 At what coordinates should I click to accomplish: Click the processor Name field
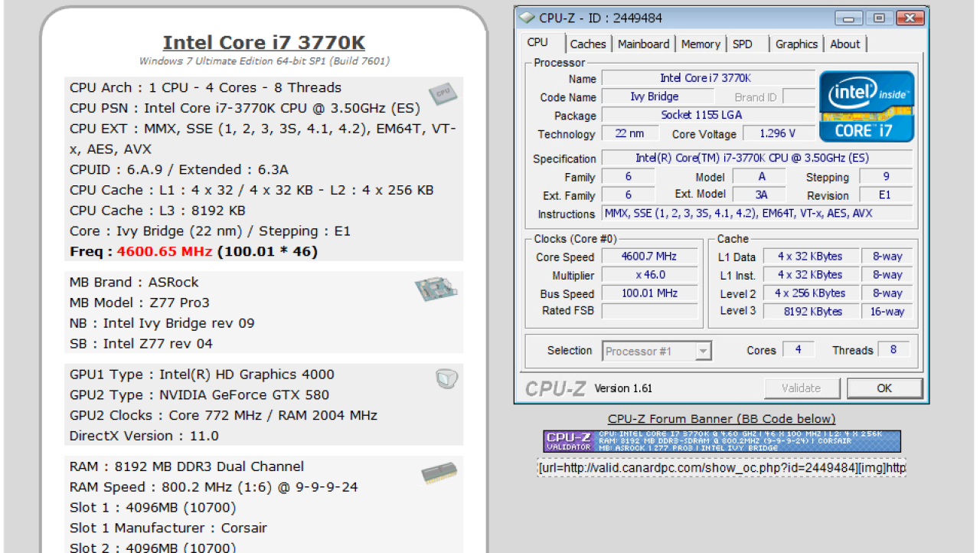tap(708, 78)
